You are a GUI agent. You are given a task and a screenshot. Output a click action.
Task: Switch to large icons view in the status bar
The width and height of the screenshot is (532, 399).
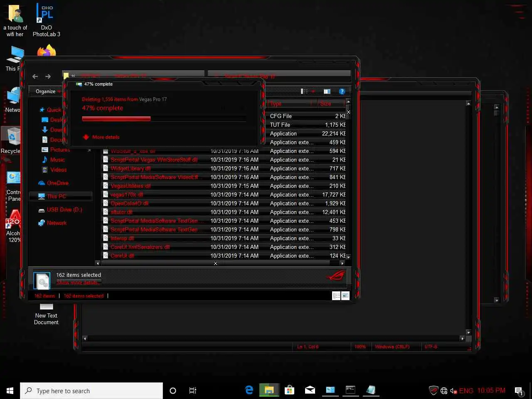pyautogui.click(x=345, y=296)
